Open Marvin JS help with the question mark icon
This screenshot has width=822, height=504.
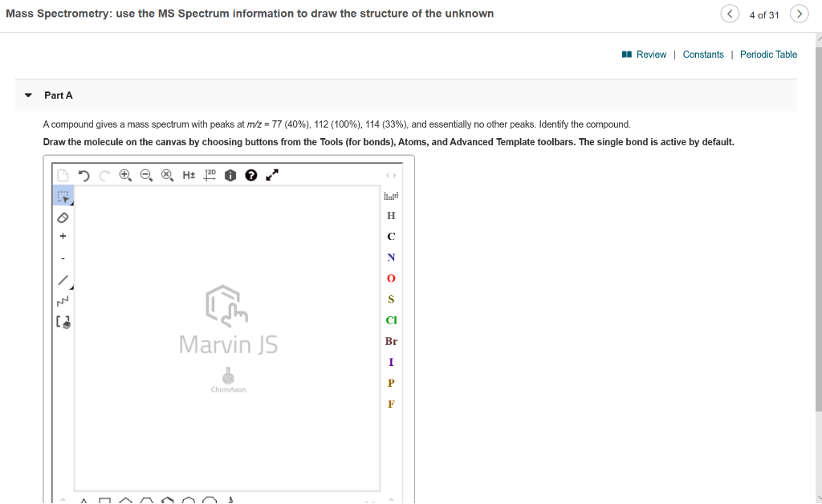[x=250, y=174]
